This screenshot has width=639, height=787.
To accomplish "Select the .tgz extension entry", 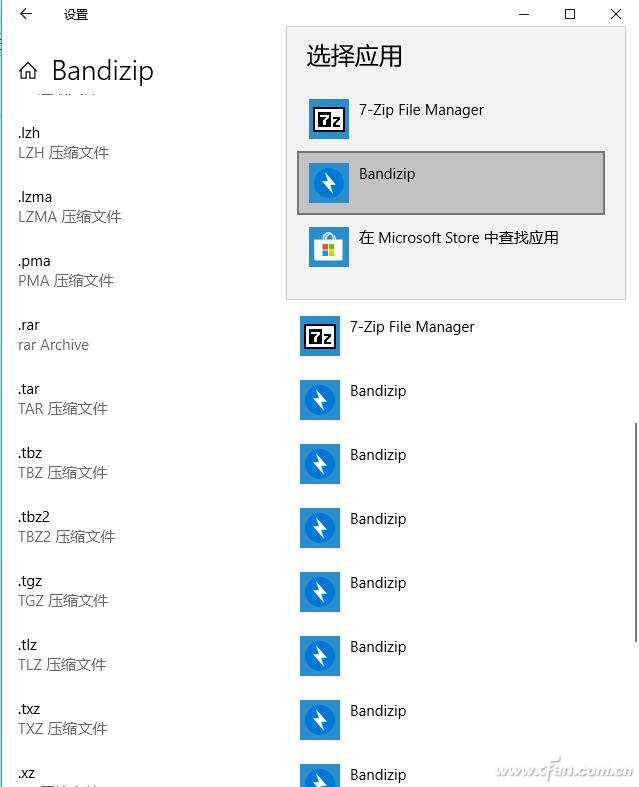I will pos(30,582).
